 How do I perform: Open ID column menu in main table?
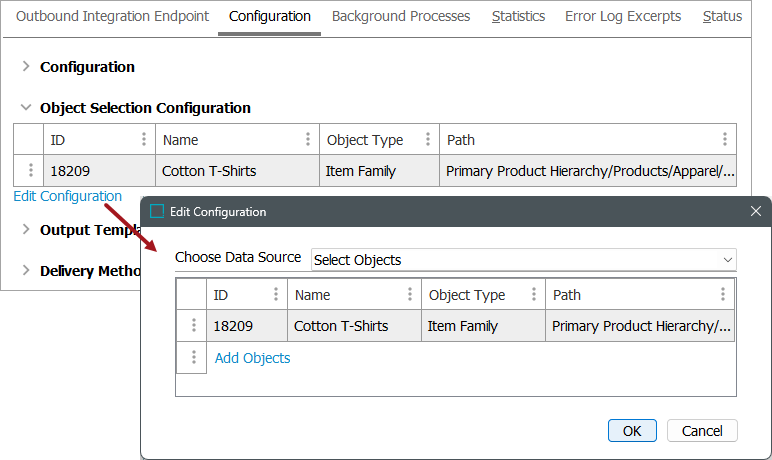click(x=144, y=140)
